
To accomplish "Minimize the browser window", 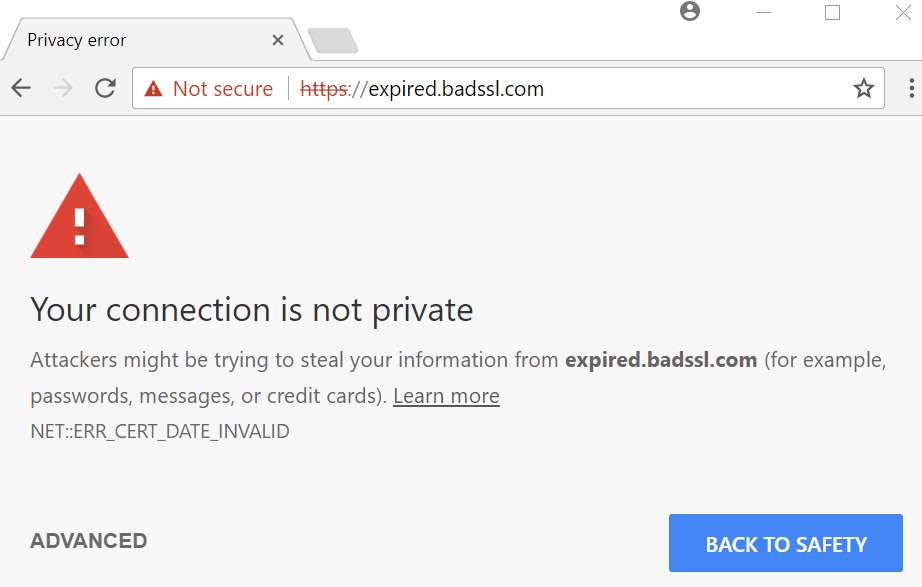I will click(764, 13).
